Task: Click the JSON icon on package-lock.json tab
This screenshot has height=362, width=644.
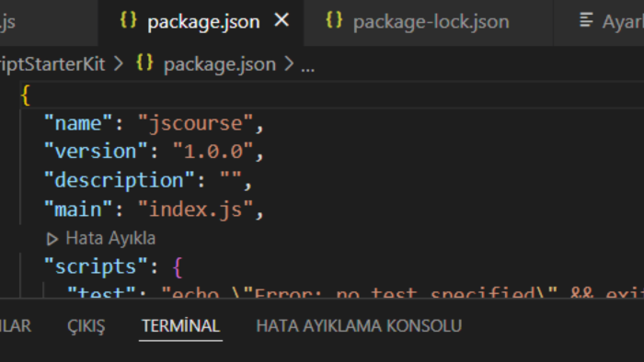Action: click(x=334, y=19)
